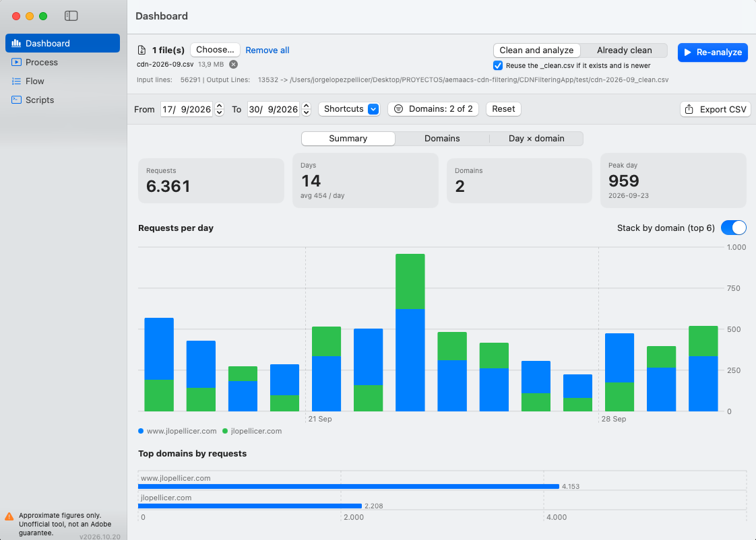Click the To date field

(x=274, y=109)
